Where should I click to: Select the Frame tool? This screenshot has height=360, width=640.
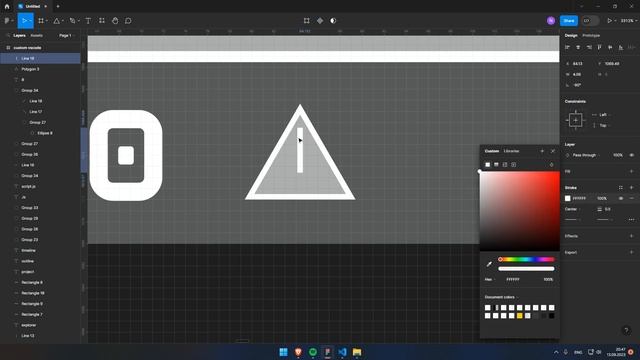tap(41, 20)
